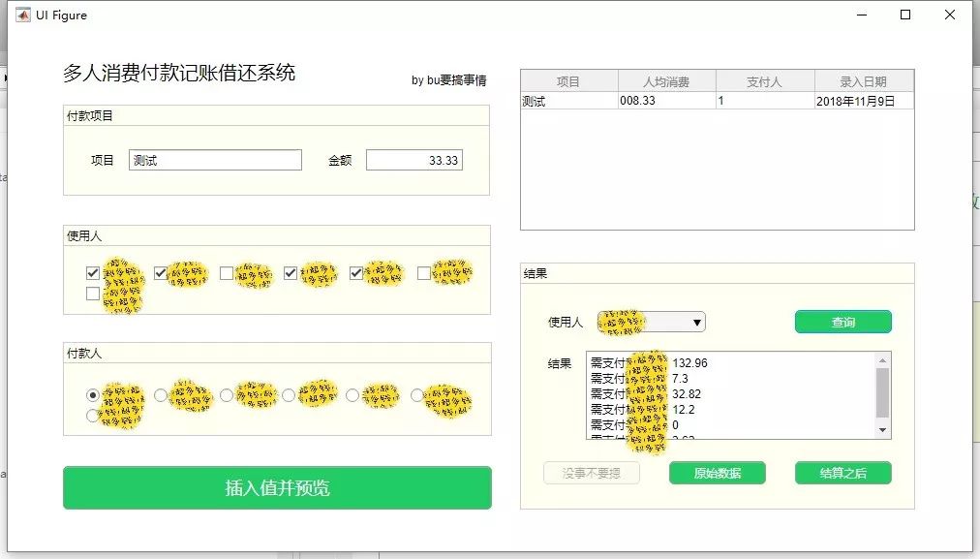Click the down arrow of the results scrollbar
The image size is (980, 559).
pyautogui.click(x=882, y=429)
